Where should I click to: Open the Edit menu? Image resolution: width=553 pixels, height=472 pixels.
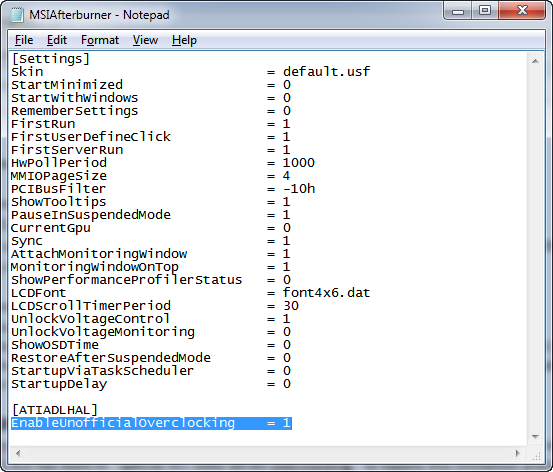click(57, 40)
